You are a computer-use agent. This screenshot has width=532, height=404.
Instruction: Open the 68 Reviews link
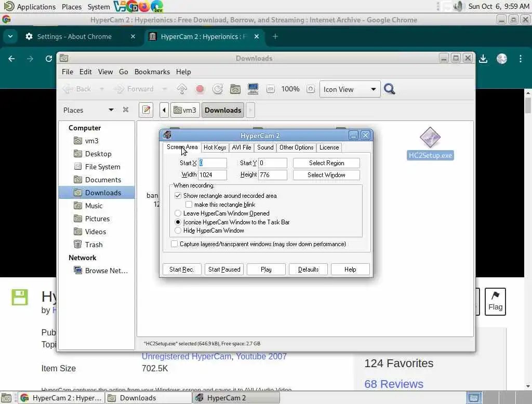click(394, 384)
